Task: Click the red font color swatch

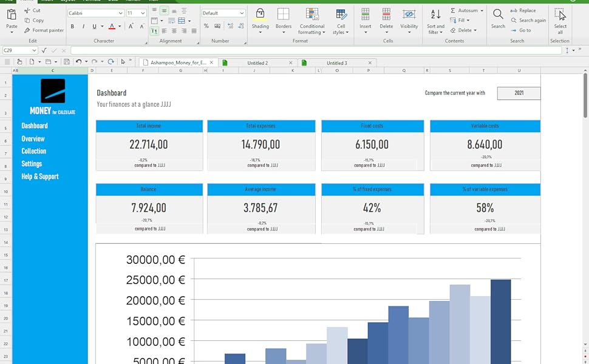Action: (x=112, y=27)
